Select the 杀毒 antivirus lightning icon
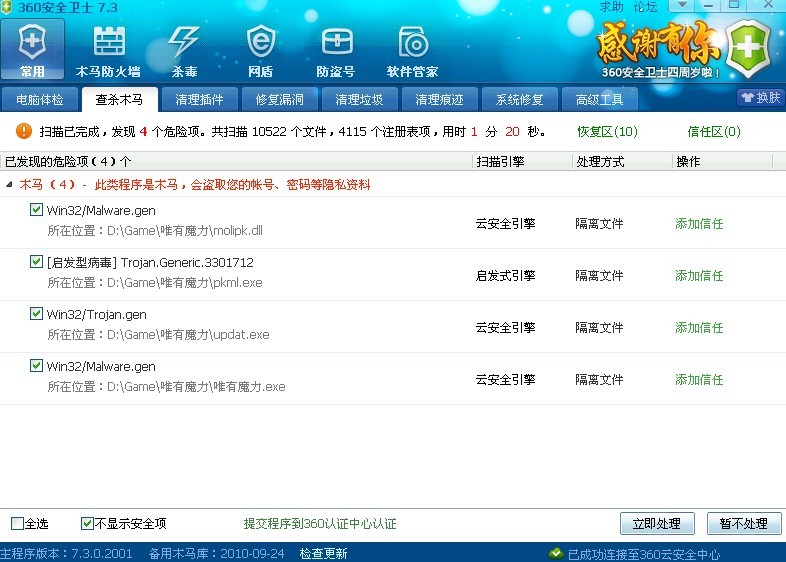Viewport: 786px width, 562px height. 185,50
